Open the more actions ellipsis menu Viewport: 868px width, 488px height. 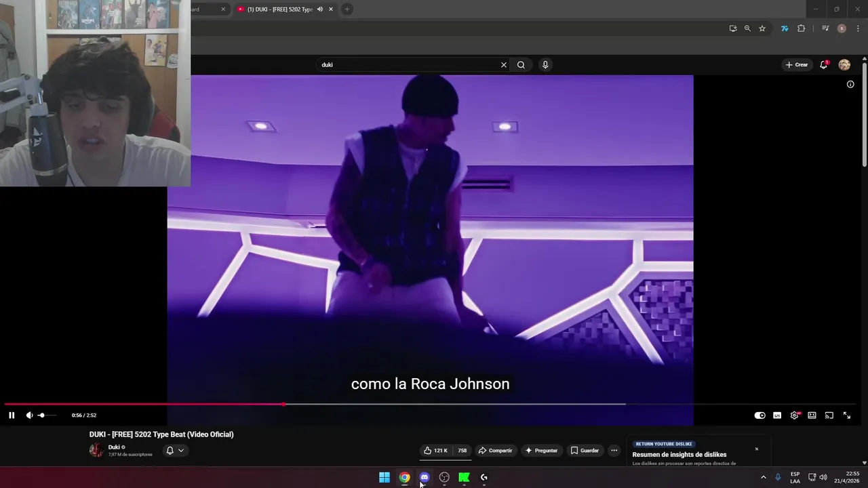pos(614,451)
